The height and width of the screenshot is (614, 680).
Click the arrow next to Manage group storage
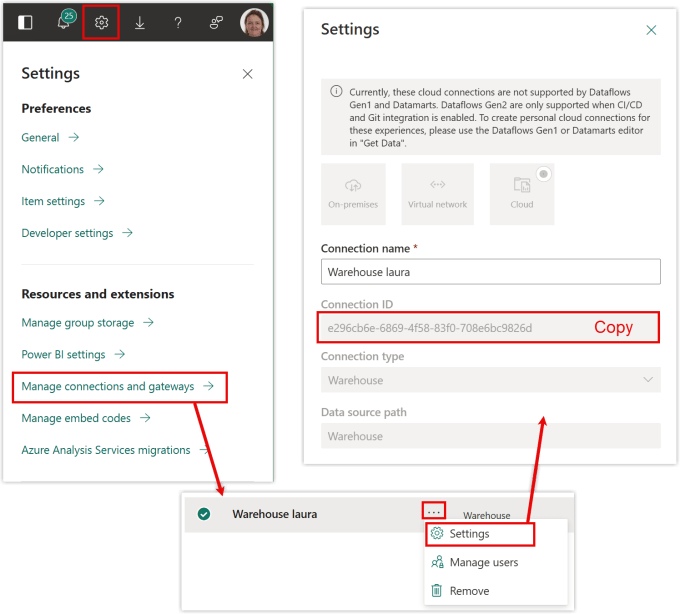click(x=148, y=322)
